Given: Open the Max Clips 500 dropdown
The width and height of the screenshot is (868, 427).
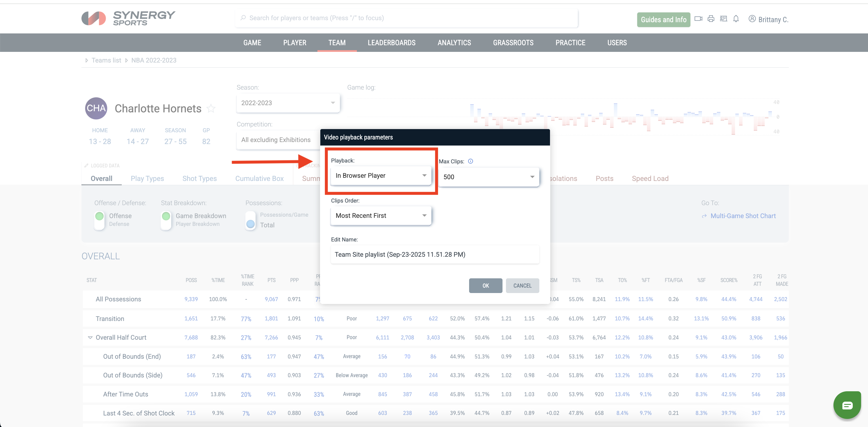Looking at the screenshot, I should [489, 177].
